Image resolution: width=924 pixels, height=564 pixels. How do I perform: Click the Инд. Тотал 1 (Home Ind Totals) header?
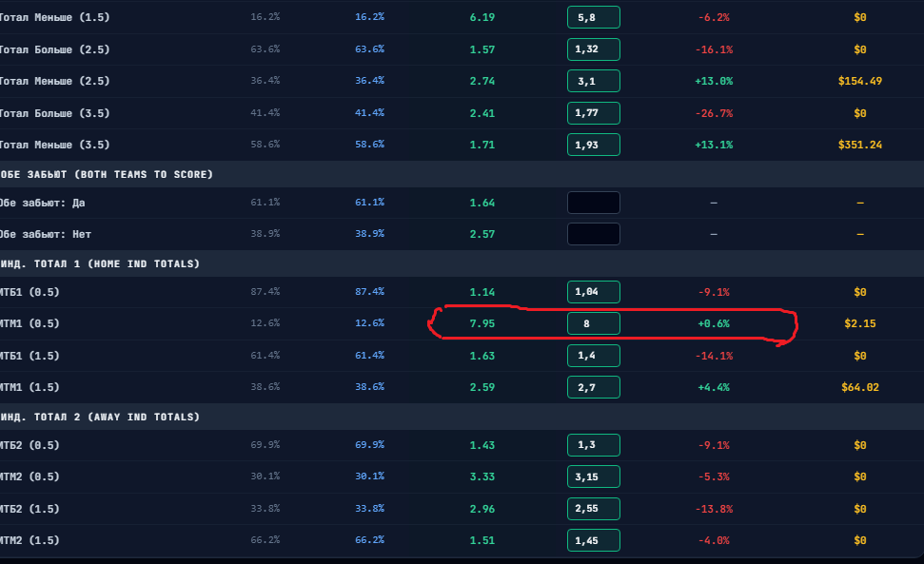click(100, 263)
